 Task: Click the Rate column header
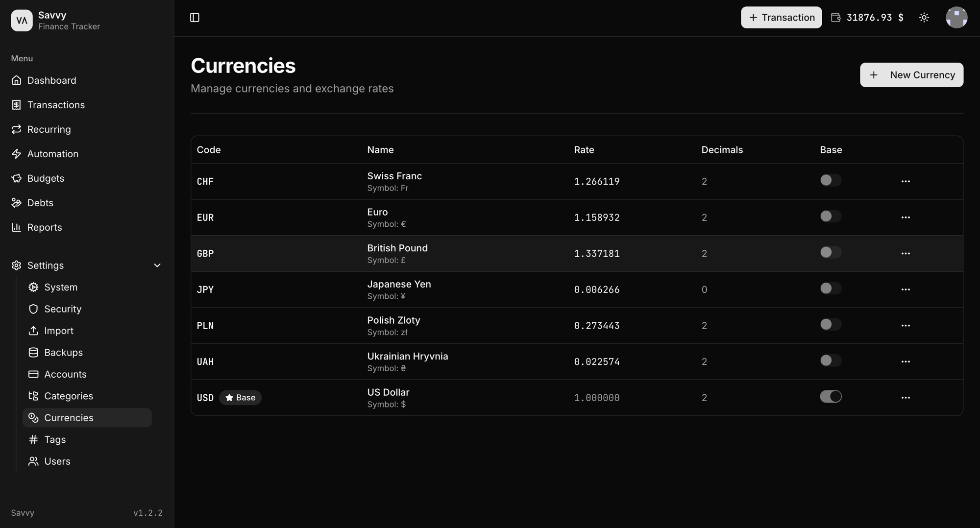584,150
